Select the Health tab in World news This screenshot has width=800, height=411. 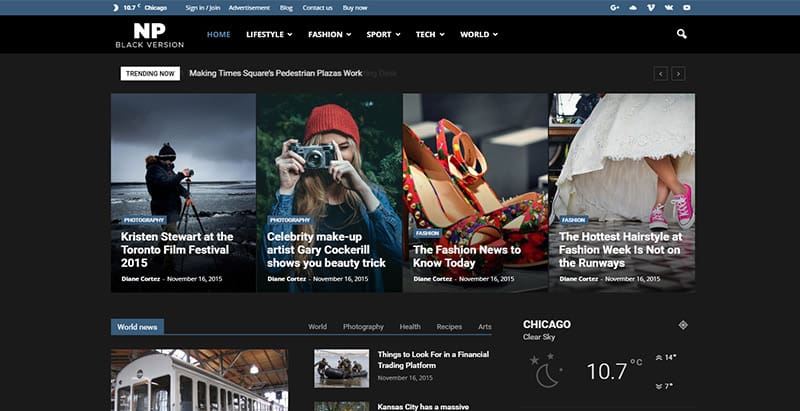(410, 326)
